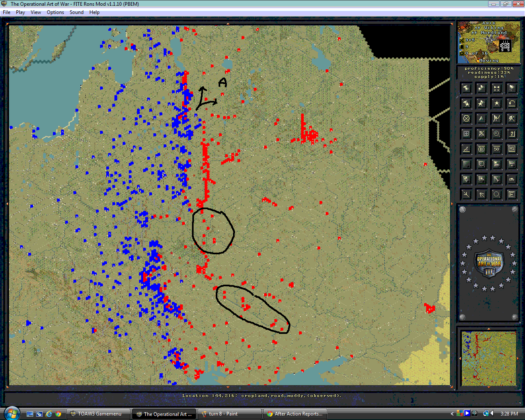The height and width of the screenshot is (420, 525).
Task: Click the plain star icon
Action: point(497,103)
